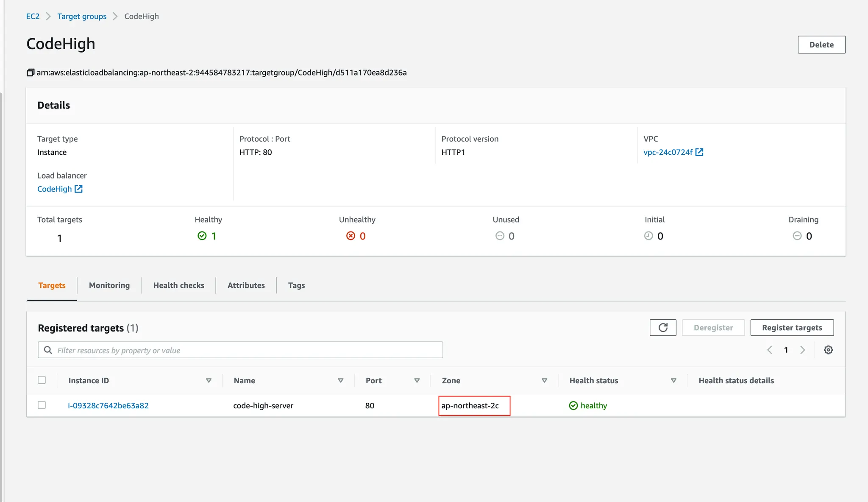Image resolution: width=868 pixels, height=502 pixels.
Task: Sort by Port column arrow
Action: pos(417,381)
